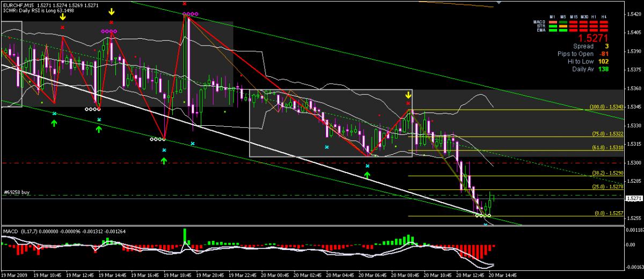Select the M1 MACD orange signal bar
The width and height of the screenshot is (644, 279).
click(x=553, y=22)
